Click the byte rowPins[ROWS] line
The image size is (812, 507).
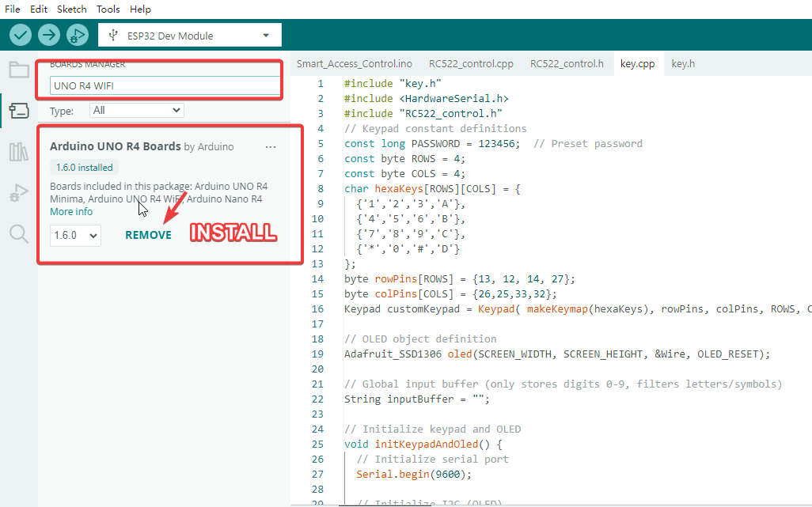tap(460, 279)
